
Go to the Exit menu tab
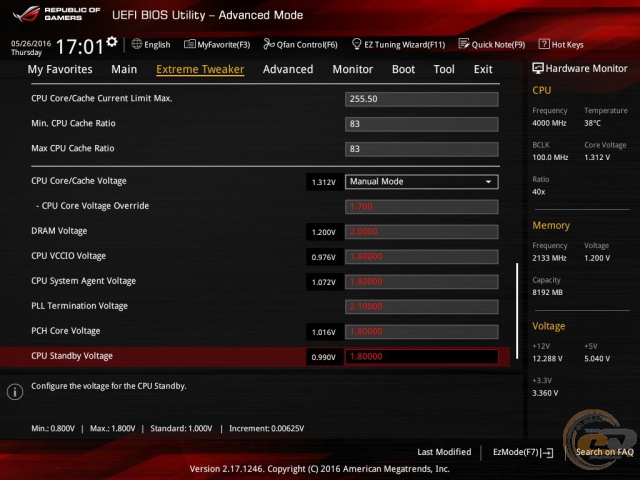(483, 70)
